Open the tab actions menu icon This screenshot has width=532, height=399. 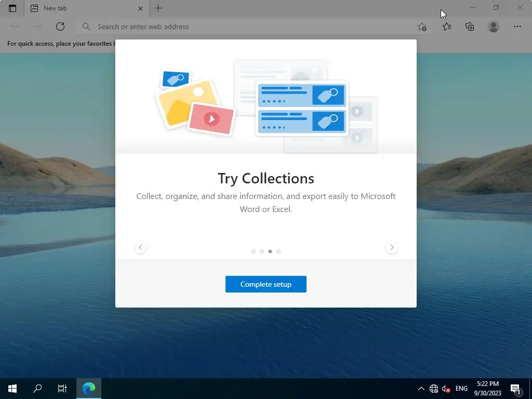coord(12,8)
